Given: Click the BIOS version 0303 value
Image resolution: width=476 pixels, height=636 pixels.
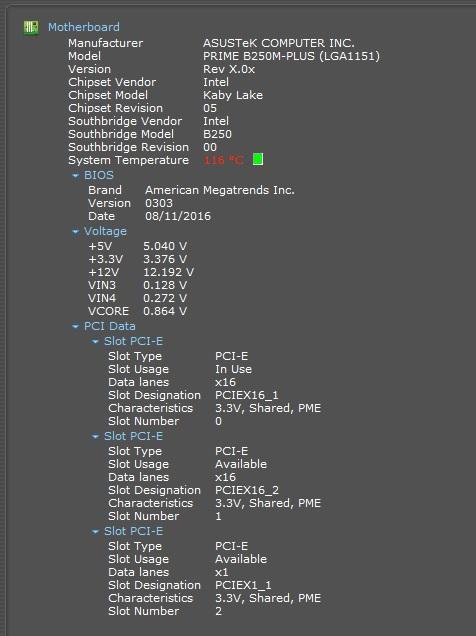Looking at the screenshot, I should point(159,203).
